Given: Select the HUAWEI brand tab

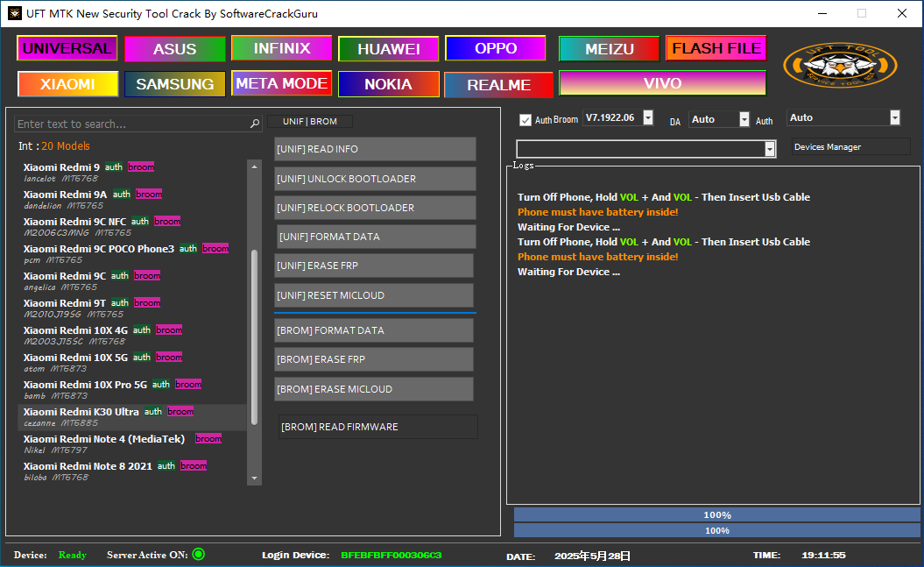Looking at the screenshot, I should click(x=388, y=49).
